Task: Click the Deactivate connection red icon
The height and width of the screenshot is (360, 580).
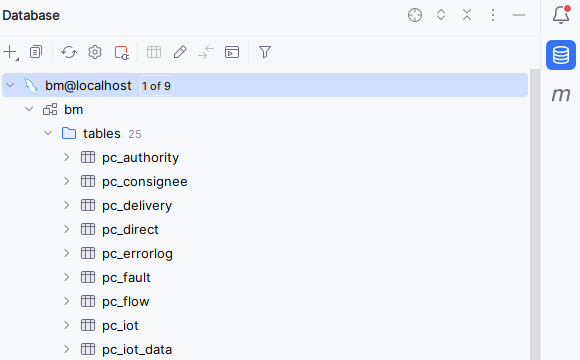Action: point(121,52)
